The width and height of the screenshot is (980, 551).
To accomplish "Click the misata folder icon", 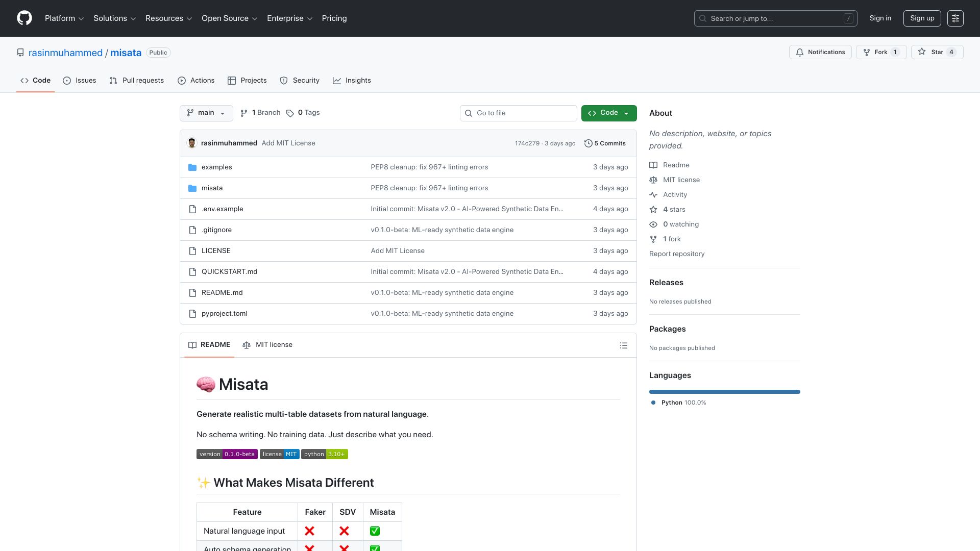I will point(192,188).
